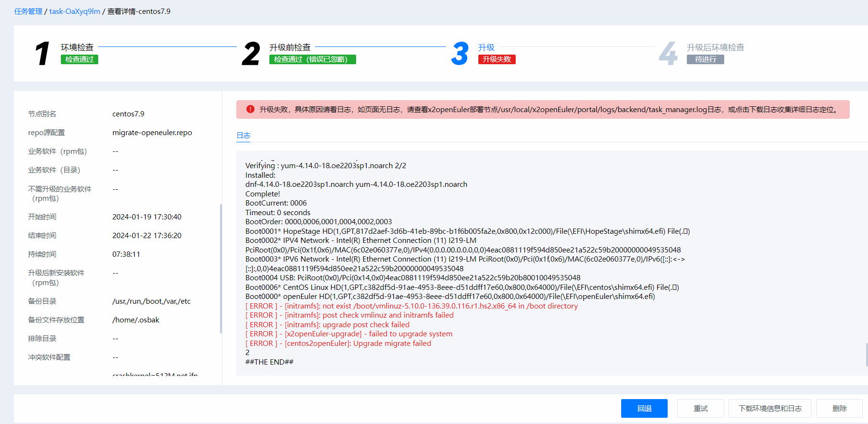Click the details panel vertical scrollbar
This screenshot has height=424, width=868.
click(221, 268)
